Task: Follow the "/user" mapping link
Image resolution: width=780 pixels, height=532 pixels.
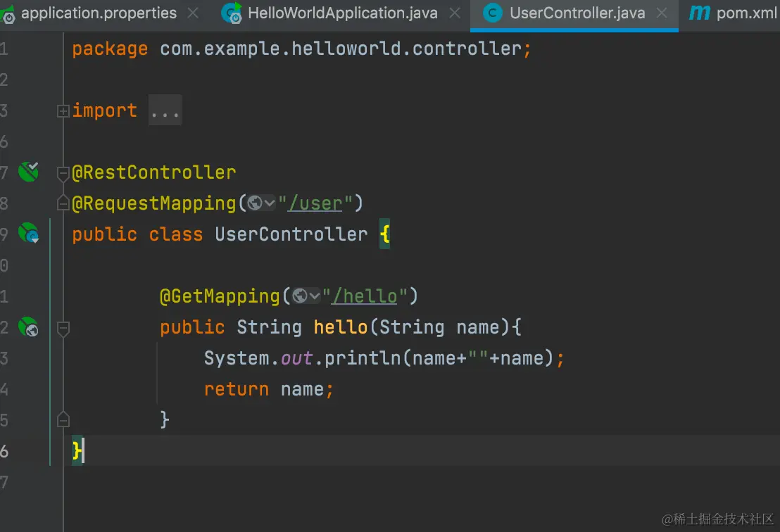Action: tap(315, 203)
